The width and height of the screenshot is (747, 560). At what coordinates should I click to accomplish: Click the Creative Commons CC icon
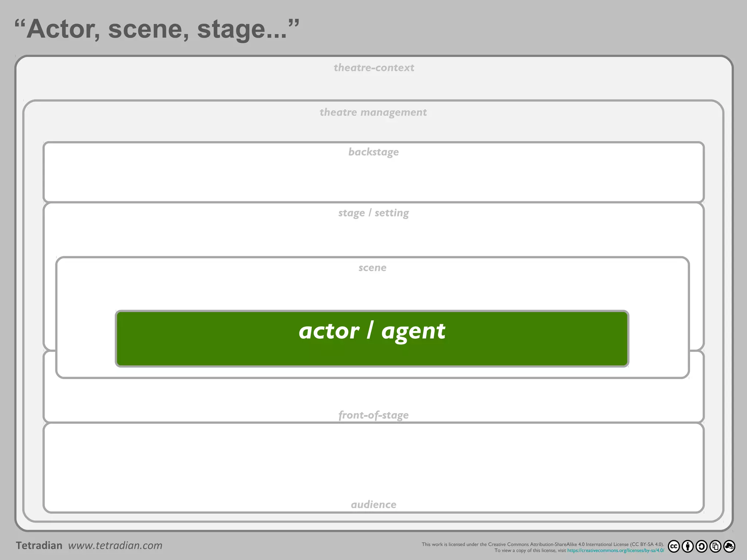tap(674, 546)
